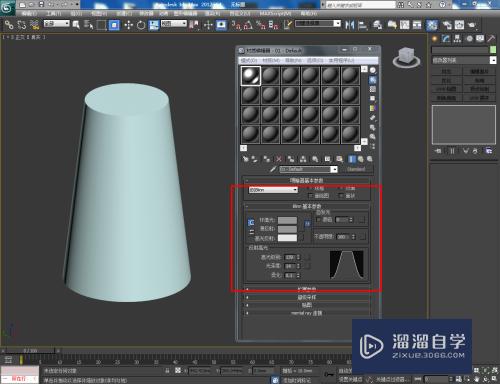500x384 pixels.
Task: Open Schematic View from toolbar
Action: pyautogui.click(x=417, y=25)
